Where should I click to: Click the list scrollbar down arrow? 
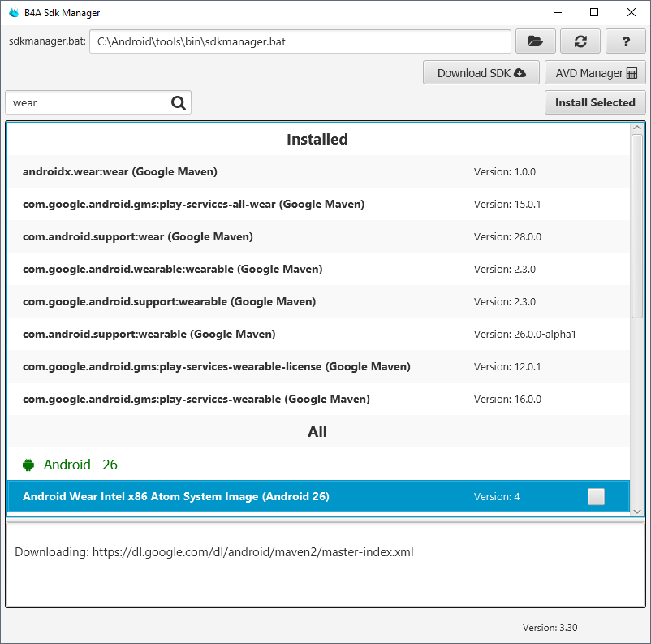click(x=637, y=512)
